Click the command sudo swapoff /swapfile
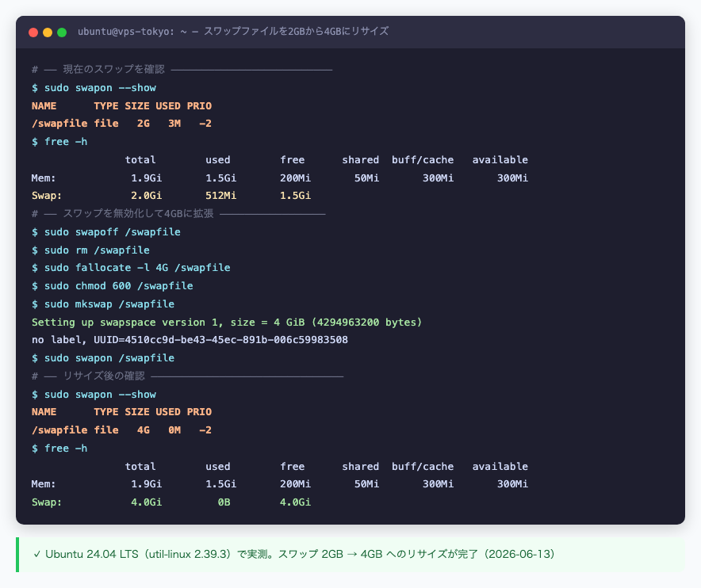701x588 pixels. tap(113, 232)
